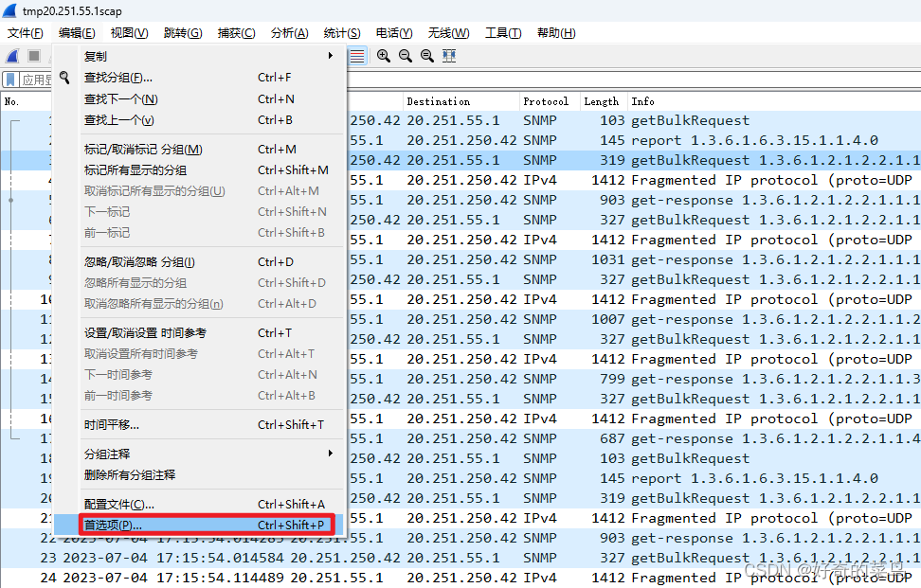Select the highlighted Length 319 getBulkRequest row
This screenshot has height=588, width=921.
[633, 160]
